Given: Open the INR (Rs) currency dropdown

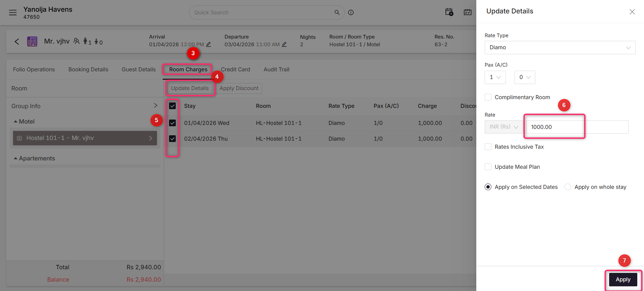Looking at the screenshot, I should pyautogui.click(x=504, y=127).
